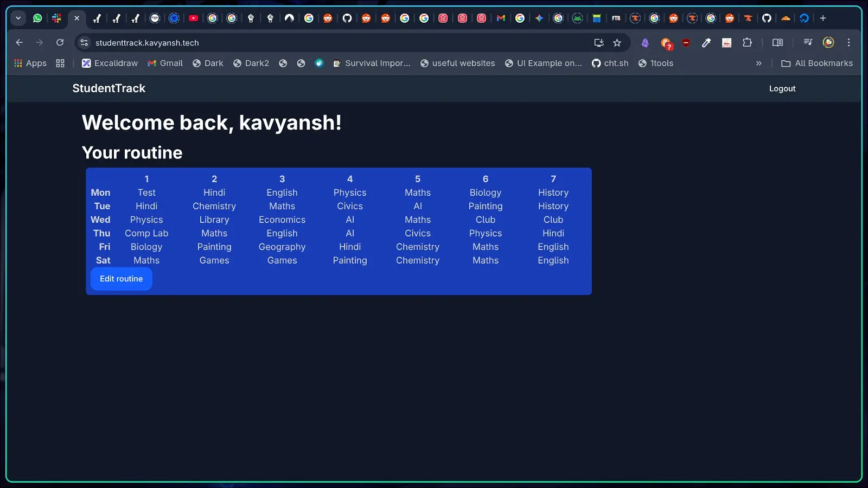Click the install app icon in address bar
The image size is (868, 488).
pos(599,43)
